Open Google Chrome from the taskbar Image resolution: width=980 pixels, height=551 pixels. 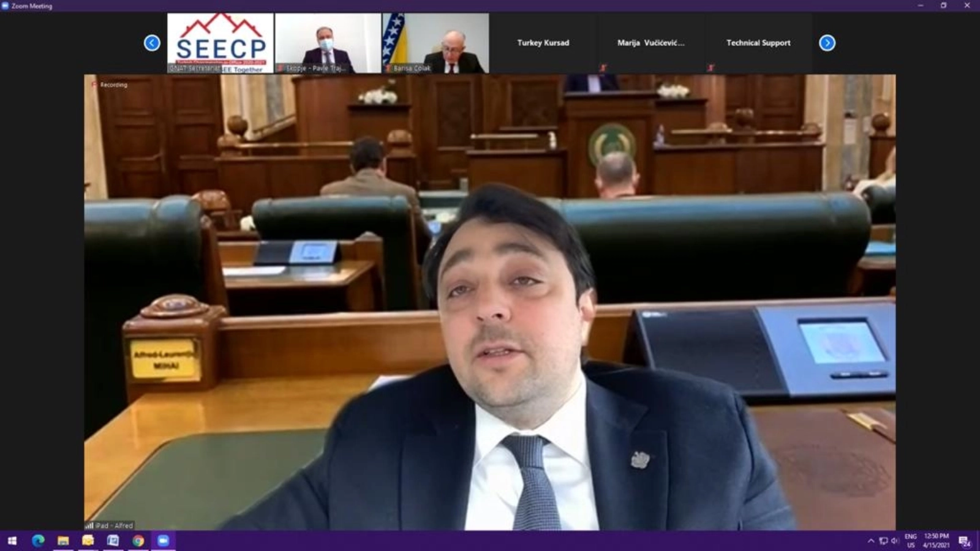tap(138, 541)
